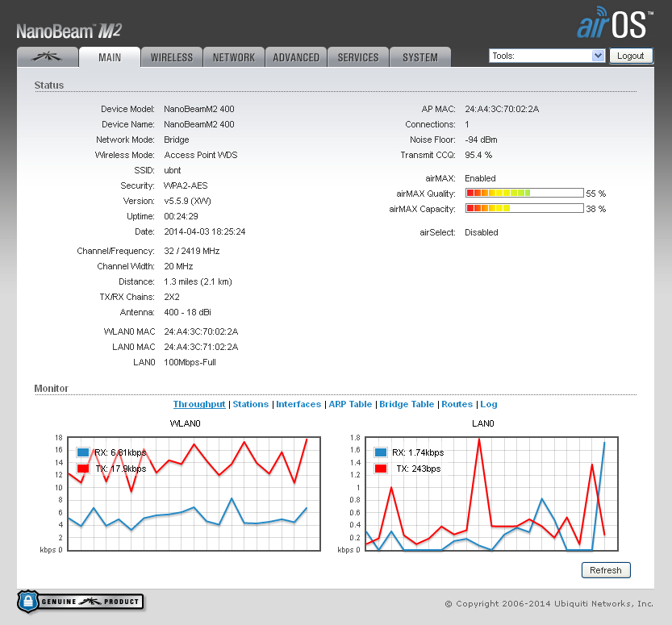Image resolution: width=672 pixels, height=625 pixels.
Task: Open the Interfaces monitor link
Action: [298, 404]
